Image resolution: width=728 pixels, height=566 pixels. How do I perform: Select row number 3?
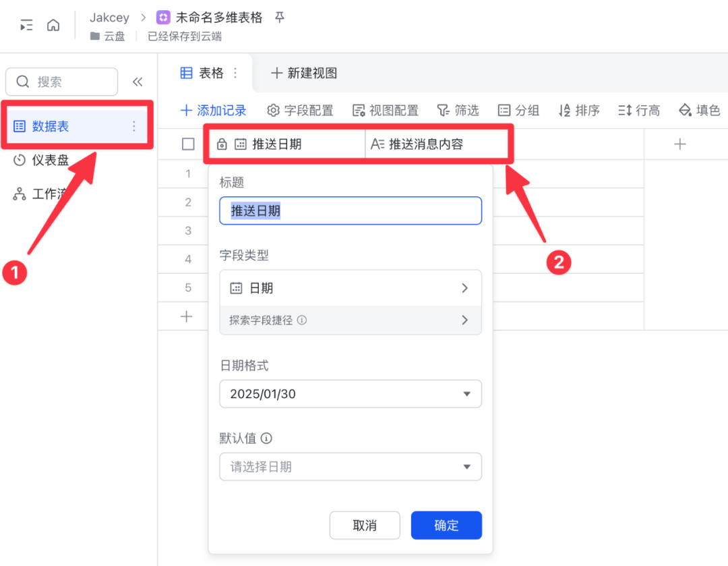(x=188, y=231)
